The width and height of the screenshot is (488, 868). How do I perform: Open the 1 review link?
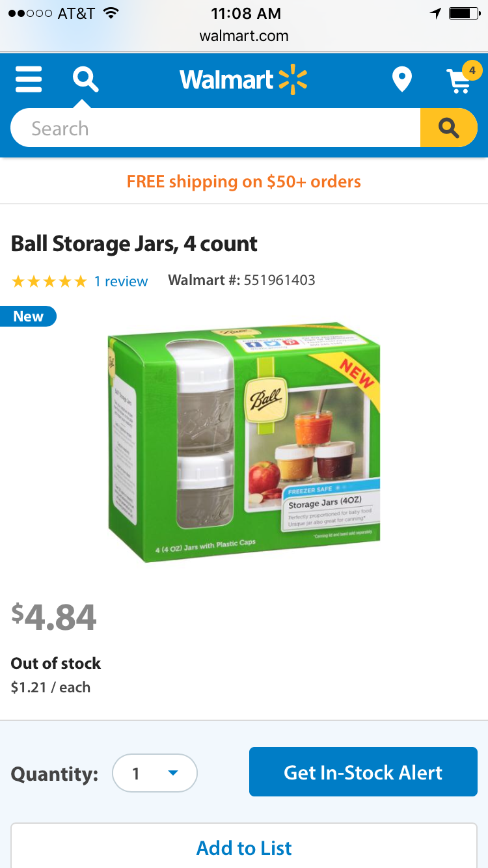click(x=121, y=281)
